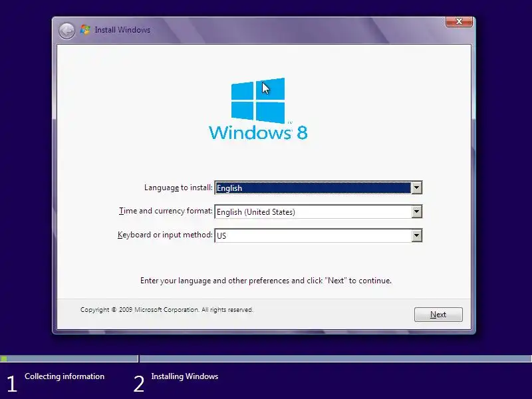This screenshot has height=399, width=532.
Task: Click the back arrow in title bar
Action: pos(66,31)
